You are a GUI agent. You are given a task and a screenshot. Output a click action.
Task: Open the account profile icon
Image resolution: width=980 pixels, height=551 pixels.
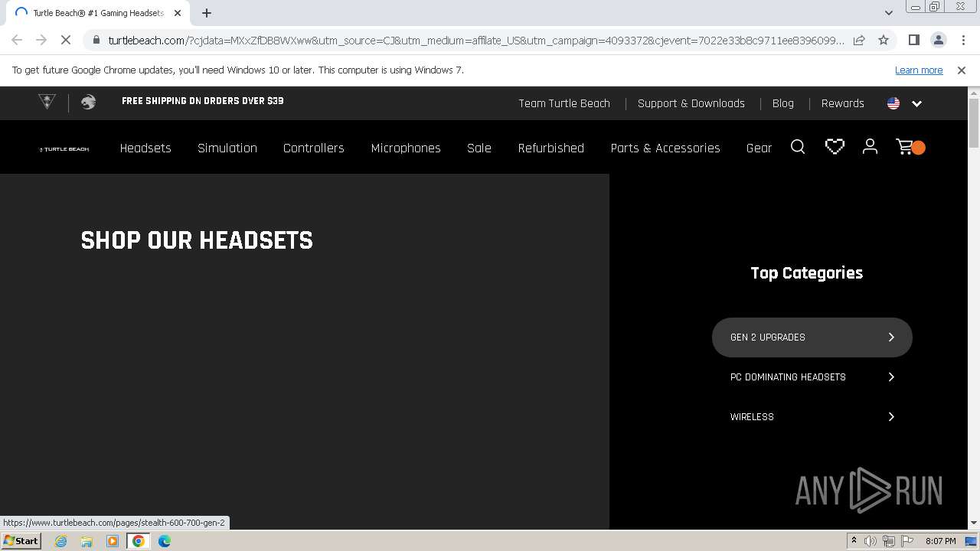(x=870, y=147)
